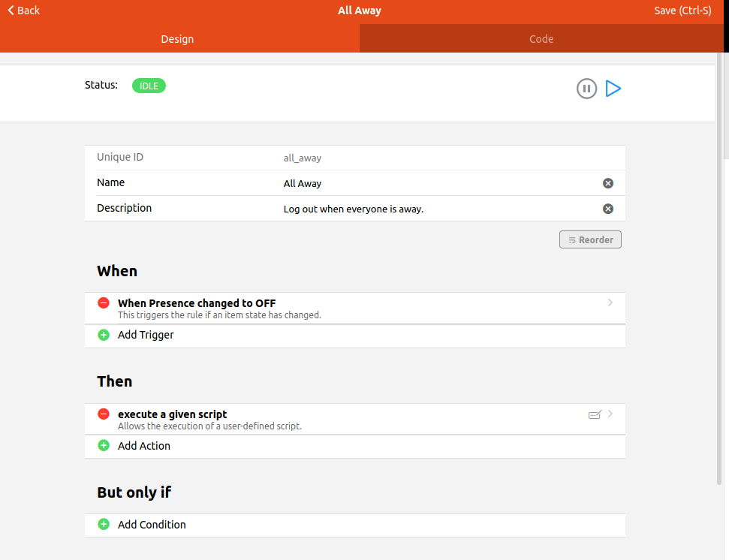This screenshot has width=729, height=560.
Task: Expand the Presence trigger details chevron
Action: (610, 303)
